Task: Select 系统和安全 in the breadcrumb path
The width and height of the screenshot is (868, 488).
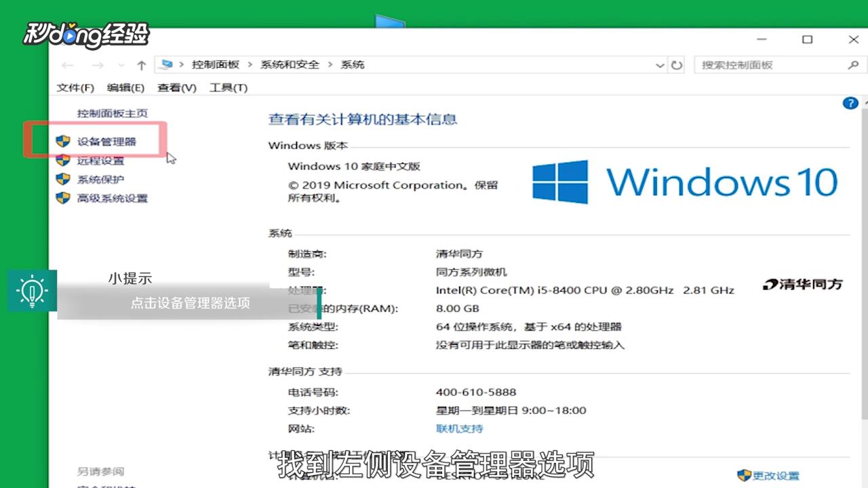Action: click(x=290, y=64)
